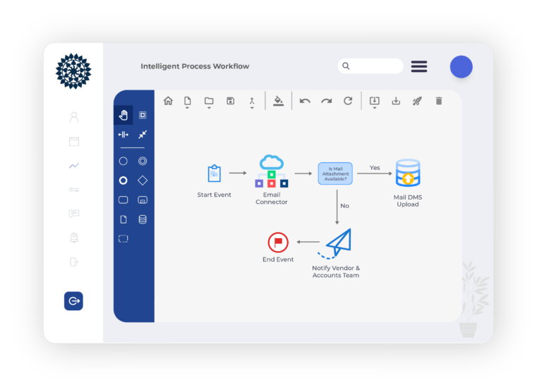Click the 'Start Event' label text
Image resolution: width=542 pixels, height=392 pixels.
click(x=214, y=195)
